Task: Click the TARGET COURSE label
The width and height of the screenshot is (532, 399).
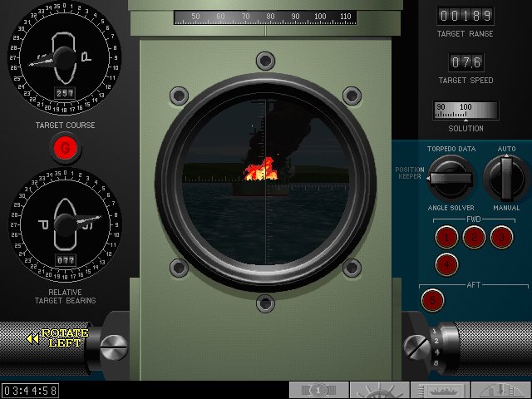Action: 65,126
